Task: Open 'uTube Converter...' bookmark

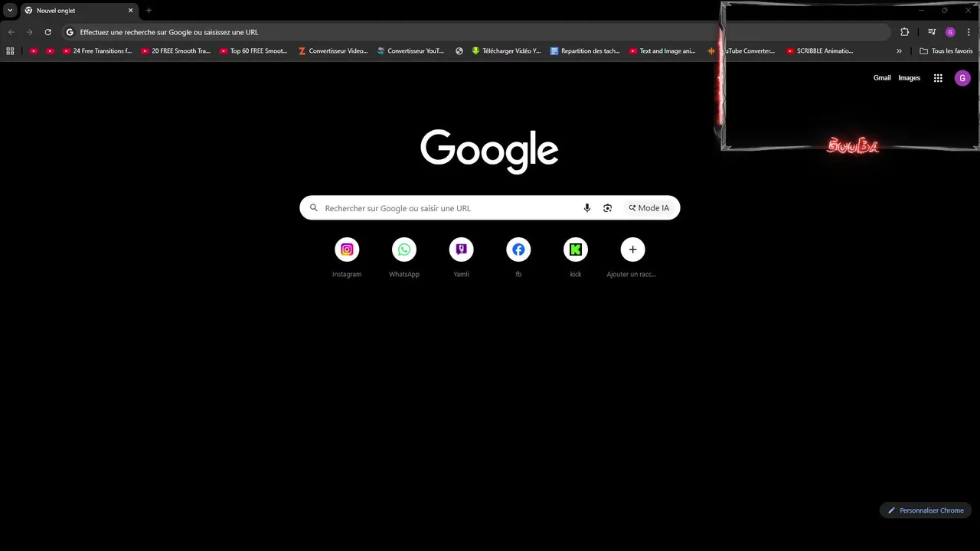Action: coord(741,51)
